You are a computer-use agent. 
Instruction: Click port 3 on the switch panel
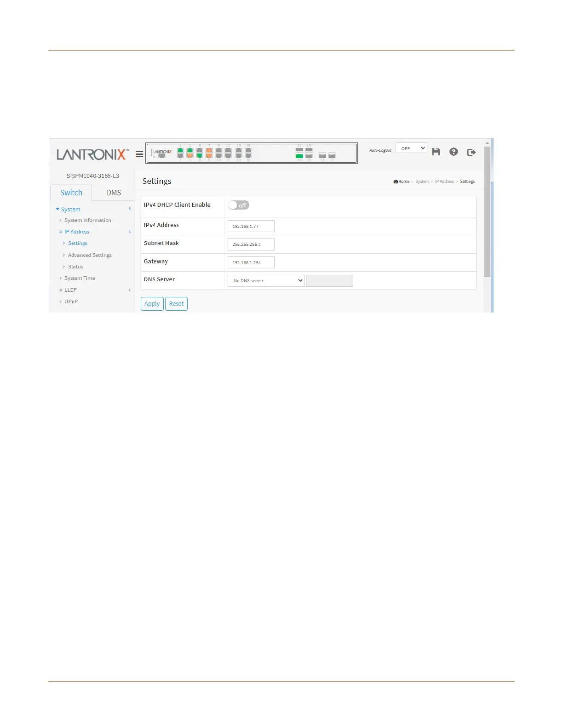(190, 150)
